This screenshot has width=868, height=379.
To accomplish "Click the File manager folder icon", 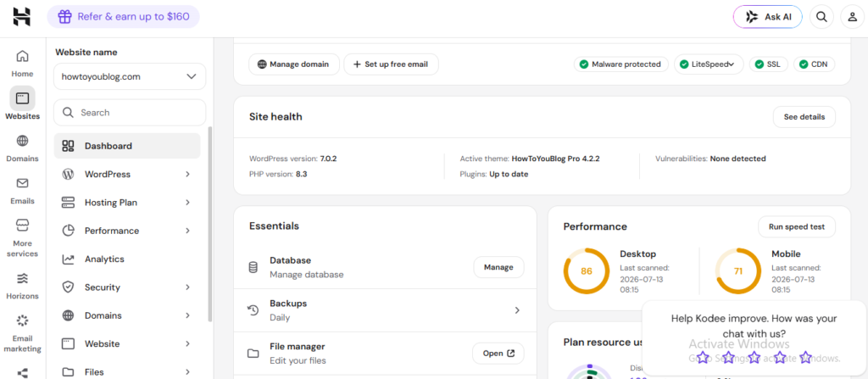I will 253,354.
